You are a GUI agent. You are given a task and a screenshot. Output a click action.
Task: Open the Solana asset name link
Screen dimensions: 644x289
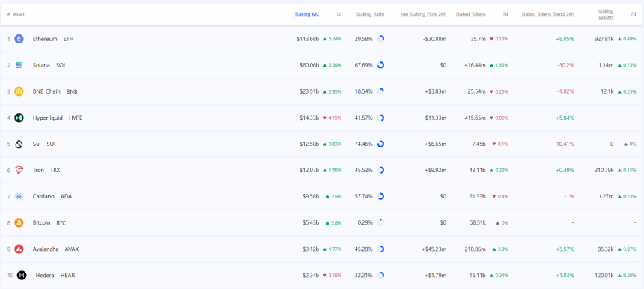(41, 65)
